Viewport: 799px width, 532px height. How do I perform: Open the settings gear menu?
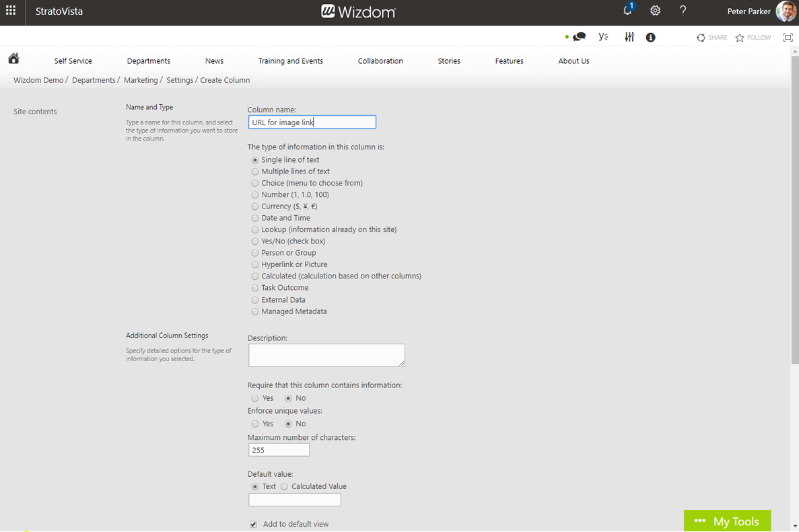(x=655, y=11)
